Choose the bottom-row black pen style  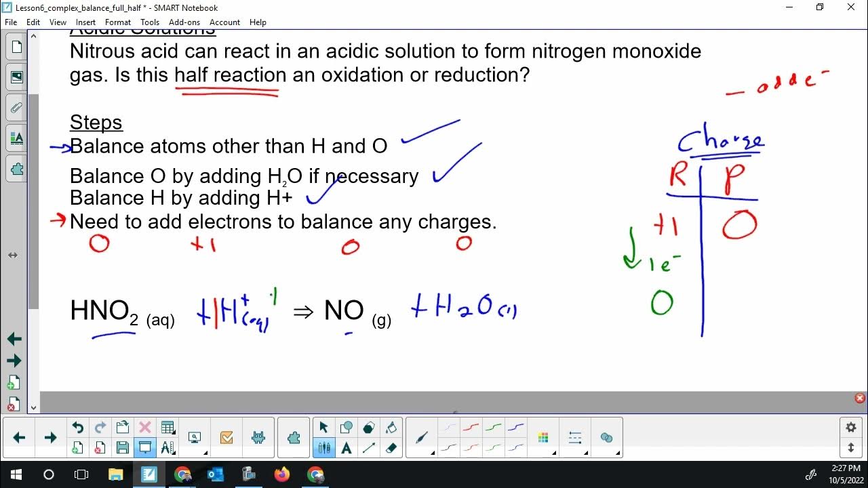(x=448, y=448)
